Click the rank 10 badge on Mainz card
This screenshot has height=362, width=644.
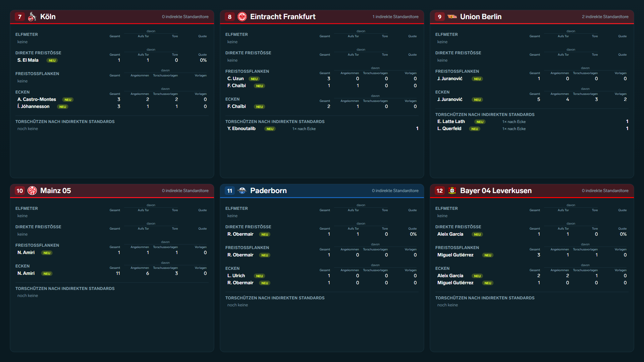coord(20,191)
